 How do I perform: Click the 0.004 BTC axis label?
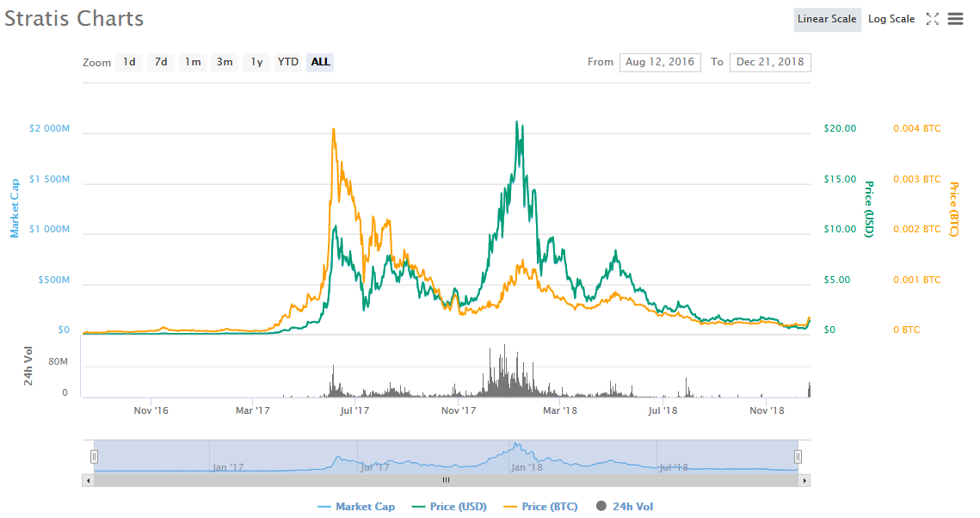(917, 129)
